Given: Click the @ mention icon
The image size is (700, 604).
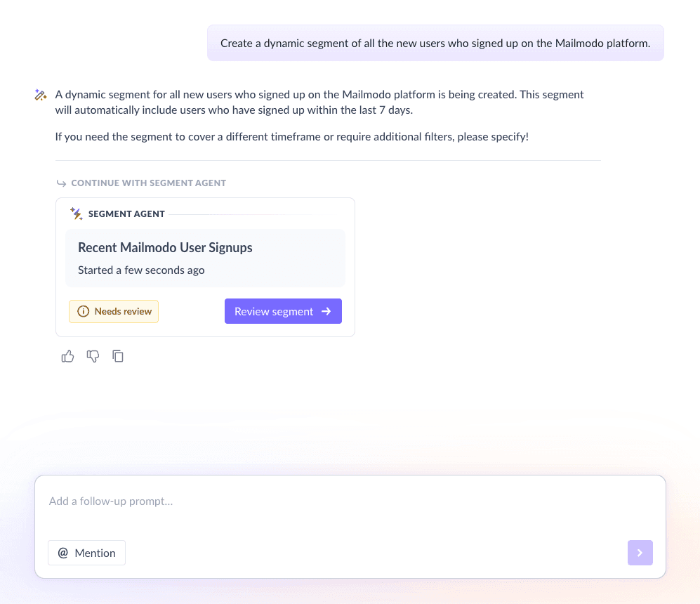Looking at the screenshot, I should 65,553.
